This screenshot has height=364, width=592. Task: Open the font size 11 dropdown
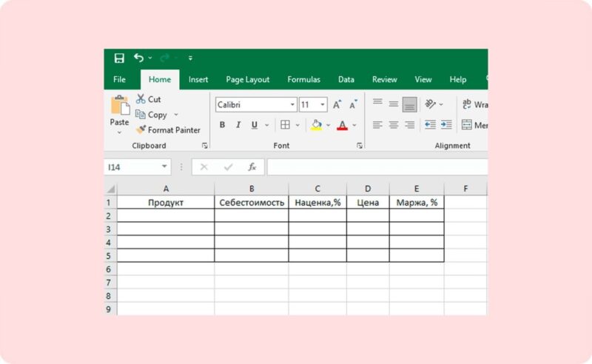[323, 104]
